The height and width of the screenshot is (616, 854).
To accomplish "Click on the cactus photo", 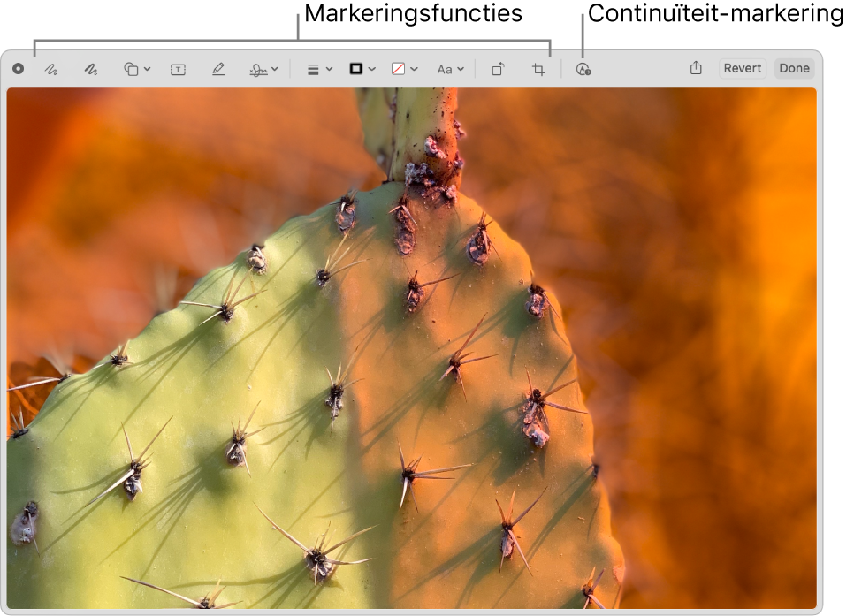I will (412, 348).
